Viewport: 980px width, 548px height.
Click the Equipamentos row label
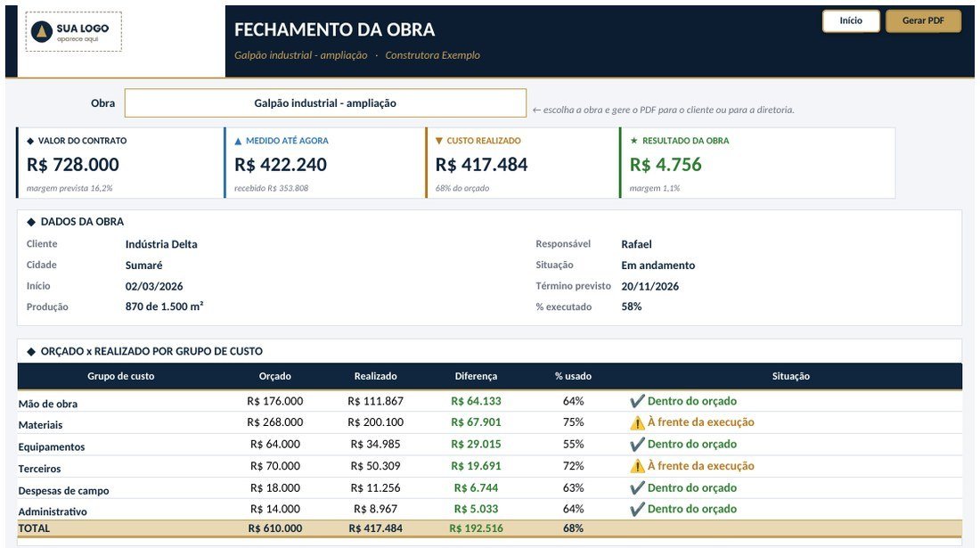point(52,447)
